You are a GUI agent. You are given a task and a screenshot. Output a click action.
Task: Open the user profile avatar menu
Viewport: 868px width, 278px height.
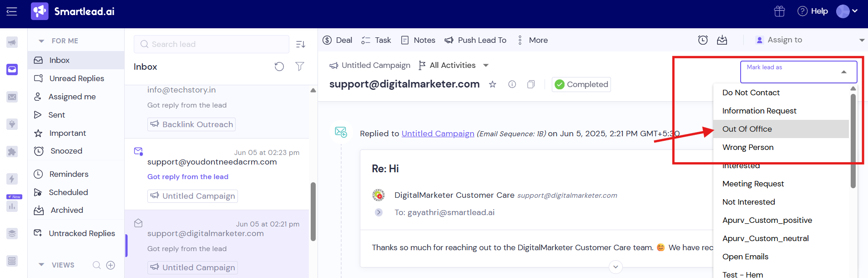[847, 11]
